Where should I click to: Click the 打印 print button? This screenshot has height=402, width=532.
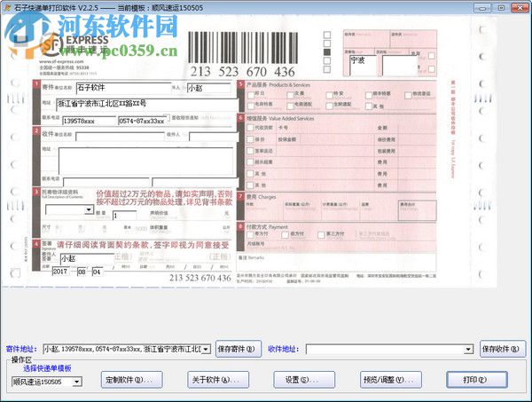(x=477, y=380)
